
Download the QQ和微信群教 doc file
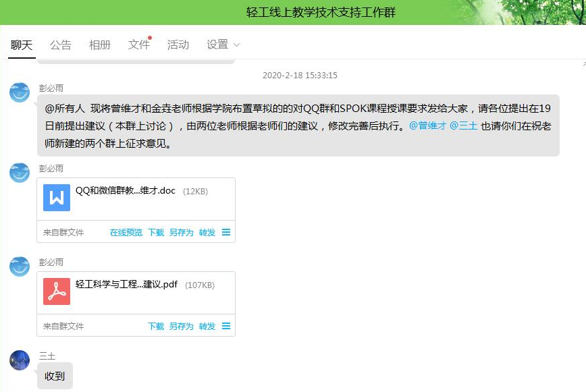click(x=156, y=232)
